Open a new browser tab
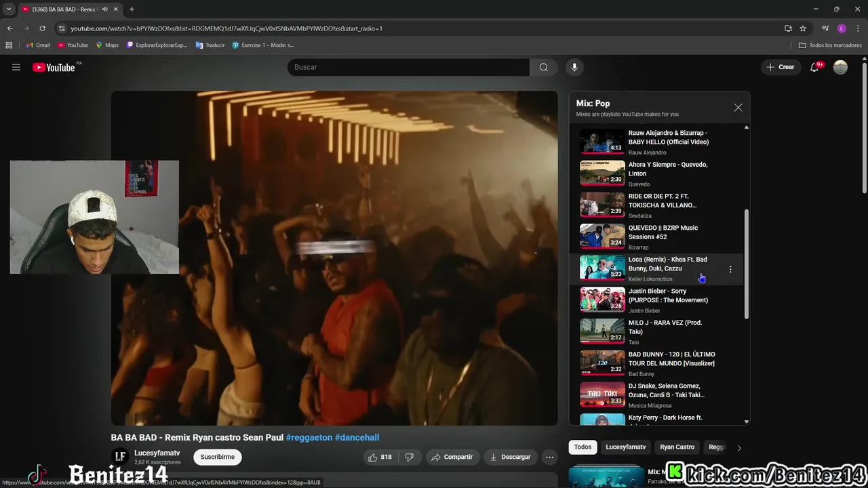Viewport: 868px width, 488px height. 132,9
